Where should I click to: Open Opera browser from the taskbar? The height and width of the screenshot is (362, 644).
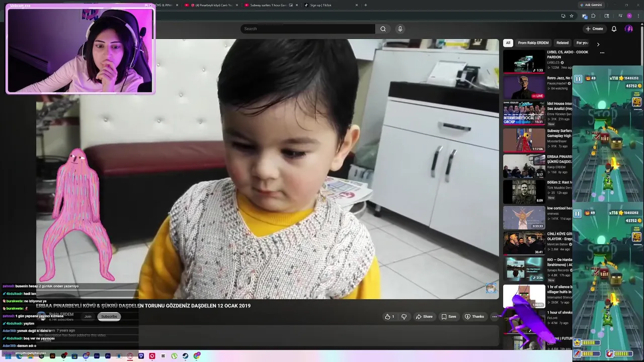(130, 356)
